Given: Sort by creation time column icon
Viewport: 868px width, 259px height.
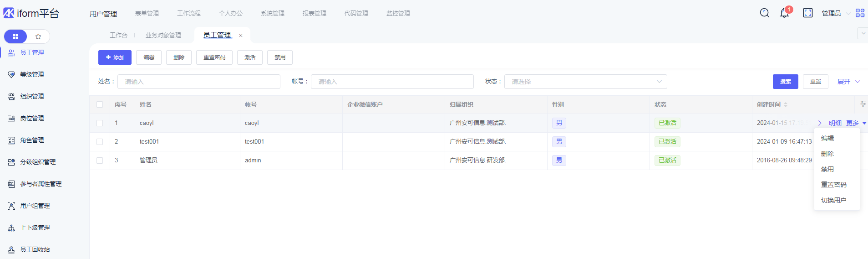Looking at the screenshot, I should (786, 105).
